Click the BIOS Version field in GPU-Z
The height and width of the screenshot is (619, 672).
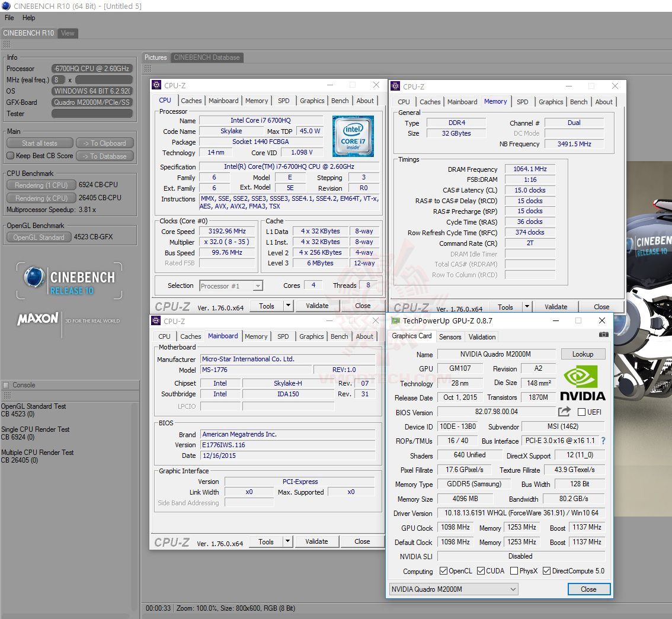pos(496,412)
